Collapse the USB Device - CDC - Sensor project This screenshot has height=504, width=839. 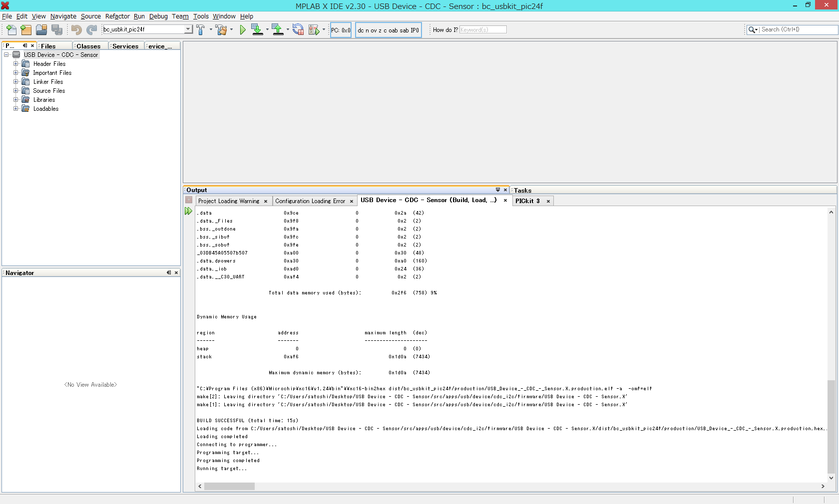point(6,55)
